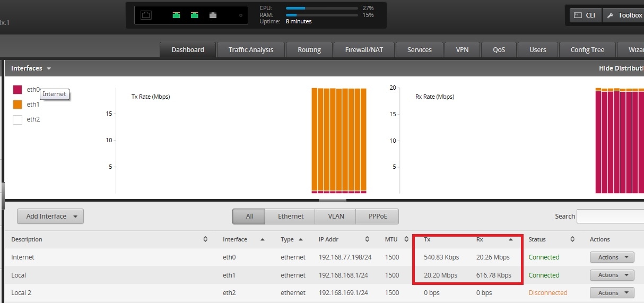This screenshot has height=303, width=644.
Task: Select the All filter button
Action: click(x=250, y=216)
